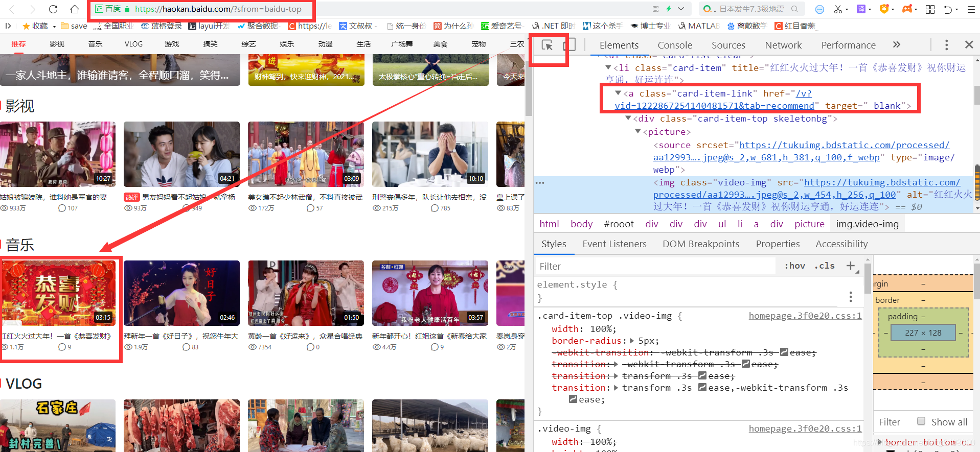Open easing editor on -webkit-transition line

click(x=784, y=352)
